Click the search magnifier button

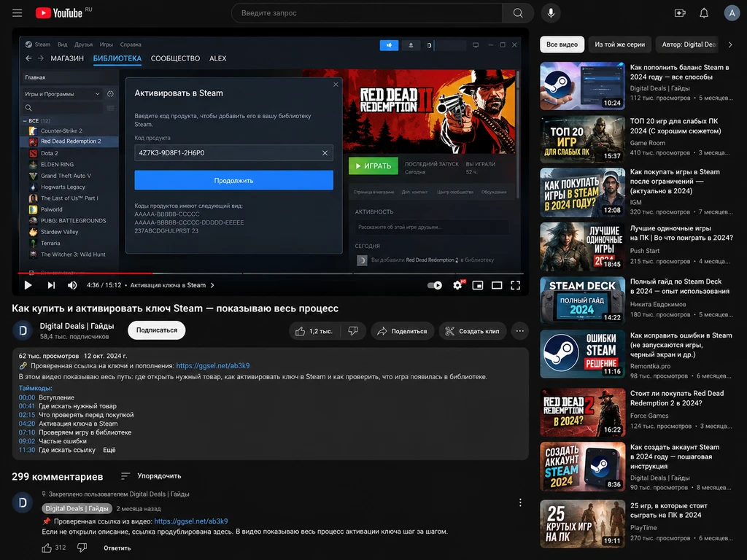[518, 13]
